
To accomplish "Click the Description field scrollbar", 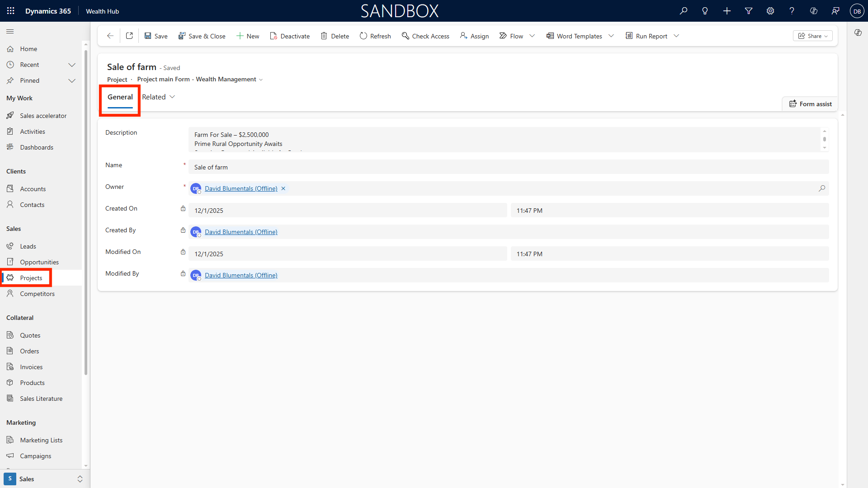I will coord(824,139).
